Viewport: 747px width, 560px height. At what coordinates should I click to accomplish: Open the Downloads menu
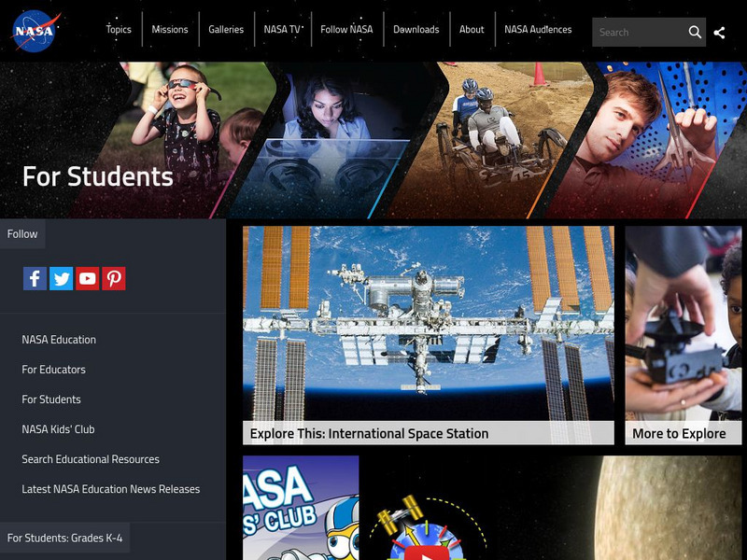point(416,30)
